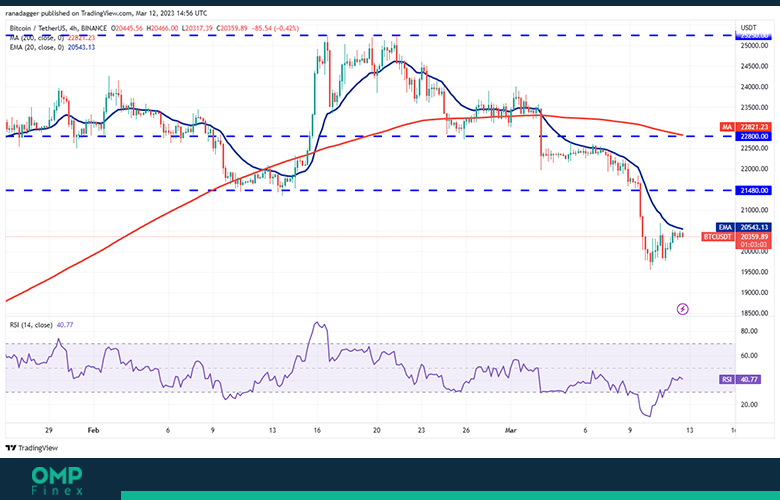Click the '16' date axis label

[317, 430]
